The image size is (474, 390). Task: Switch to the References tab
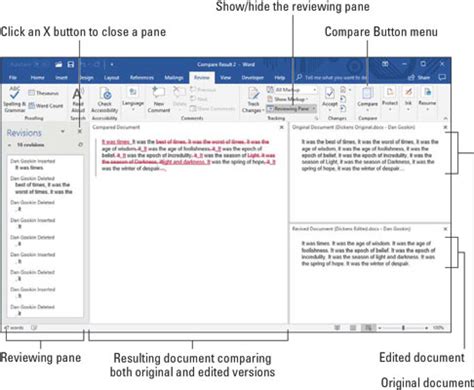click(142, 77)
